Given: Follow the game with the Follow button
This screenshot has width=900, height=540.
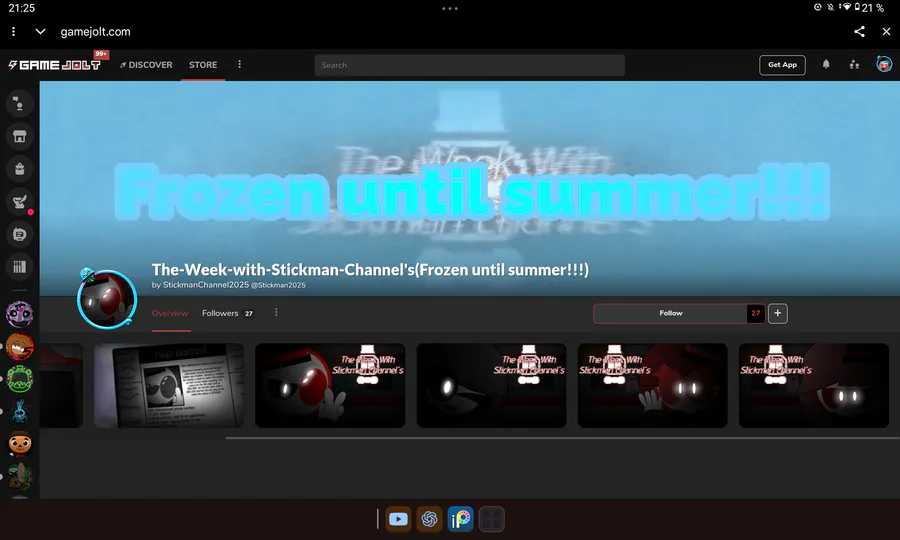Looking at the screenshot, I should (x=670, y=313).
